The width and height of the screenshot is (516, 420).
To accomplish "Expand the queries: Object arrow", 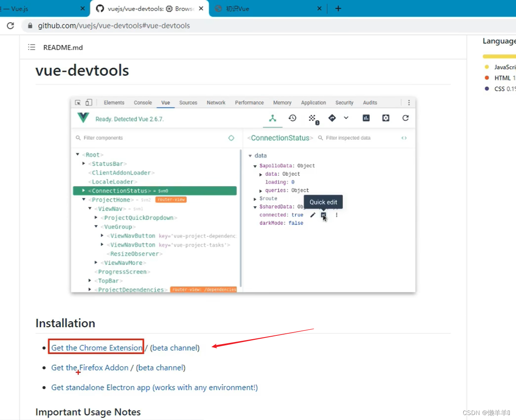I will (261, 191).
